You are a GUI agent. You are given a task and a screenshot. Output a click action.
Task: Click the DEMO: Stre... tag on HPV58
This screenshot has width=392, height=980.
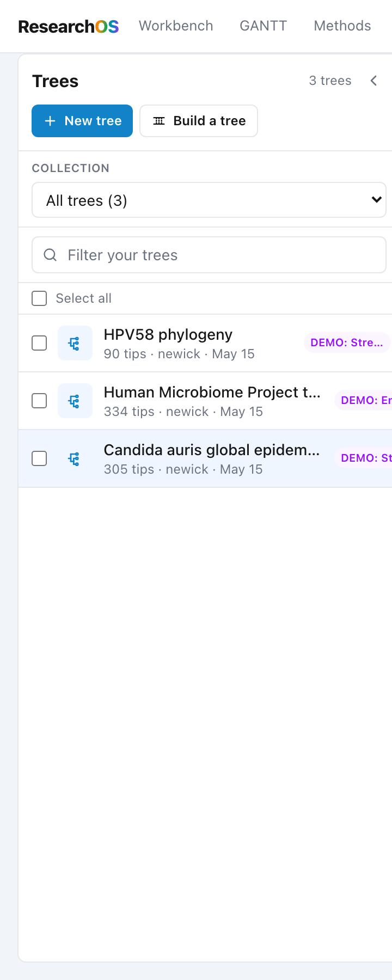[x=347, y=342]
